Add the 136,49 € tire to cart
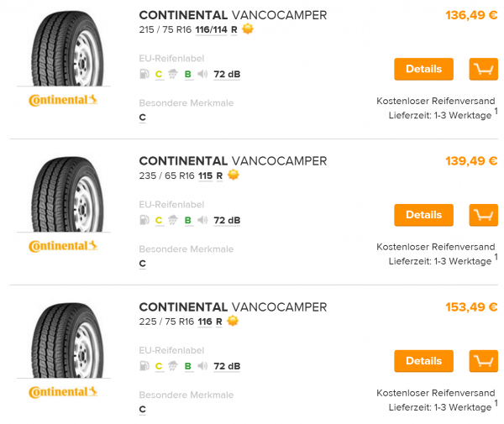This screenshot has width=504, height=424. click(x=483, y=69)
